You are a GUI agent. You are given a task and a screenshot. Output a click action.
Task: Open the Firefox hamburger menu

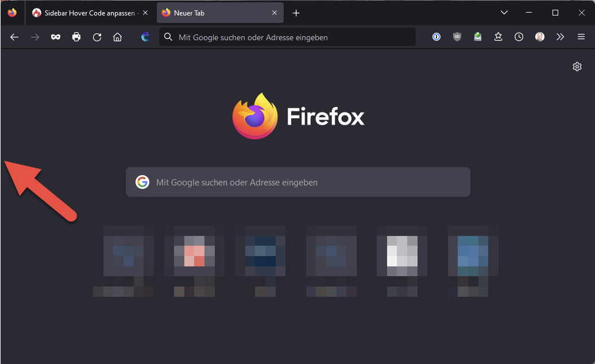(x=581, y=37)
